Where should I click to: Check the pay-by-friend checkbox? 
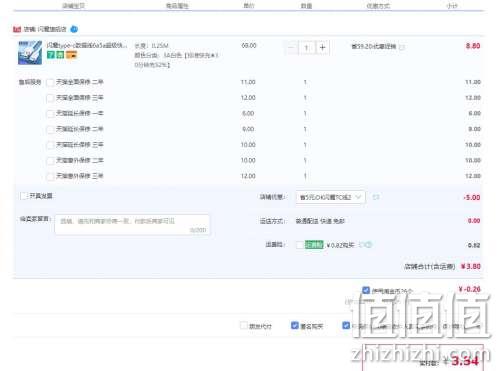244,325
